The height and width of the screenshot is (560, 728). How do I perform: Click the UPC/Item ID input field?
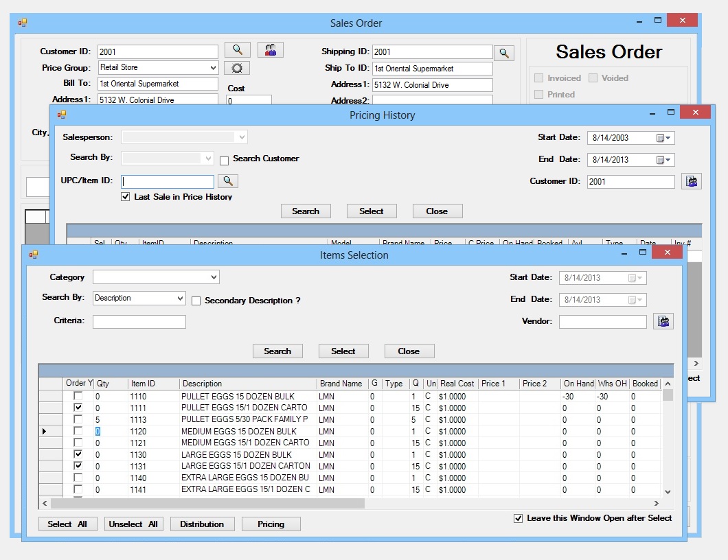point(168,181)
